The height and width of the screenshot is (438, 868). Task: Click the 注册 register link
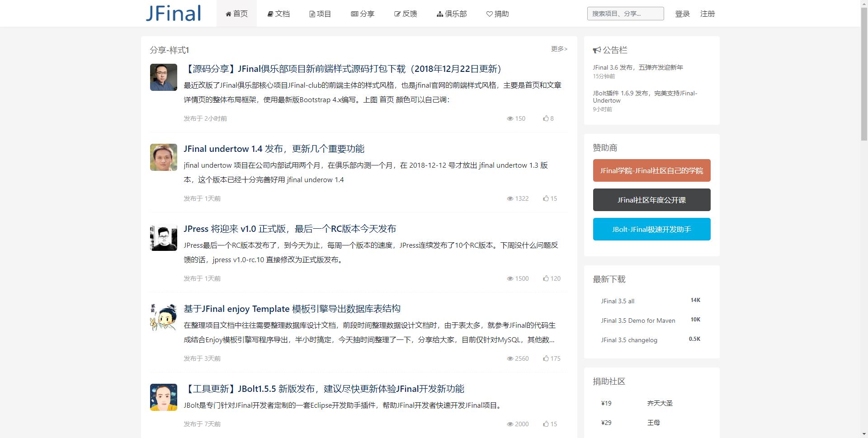click(708, 14)
